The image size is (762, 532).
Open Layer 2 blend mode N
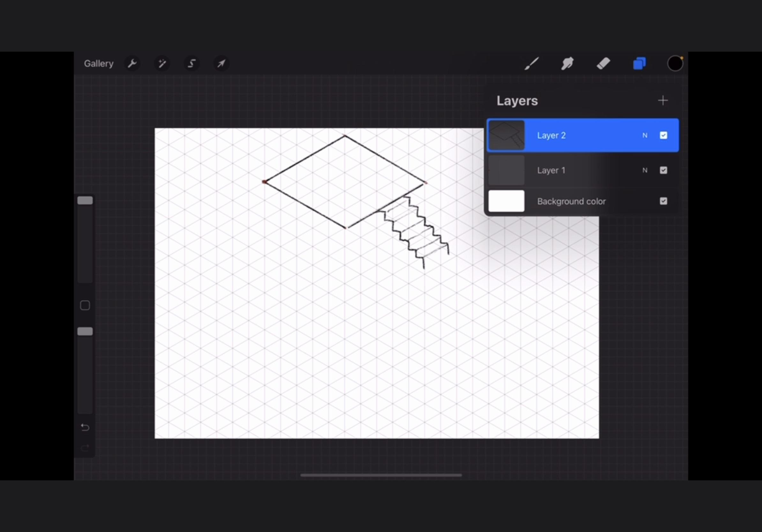[x=645, y=135]
